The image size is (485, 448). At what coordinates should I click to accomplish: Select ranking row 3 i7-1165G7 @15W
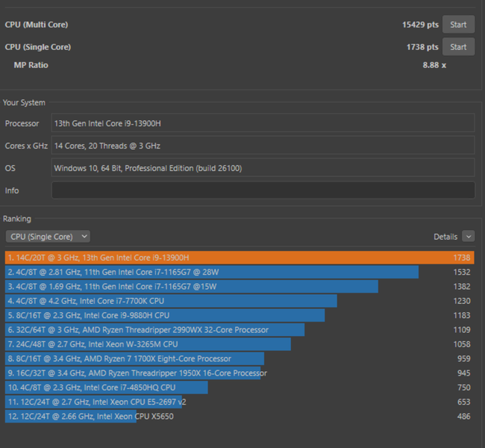tap(240, 287)
